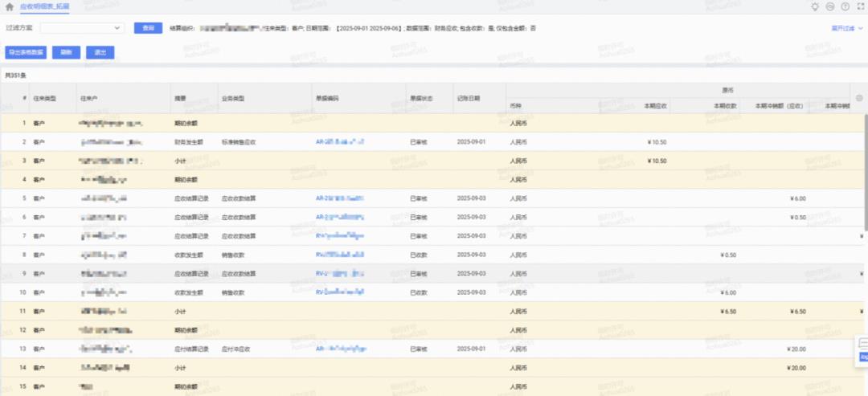Click the 本期应收 column header
This screenshot has height=396, width=868.
pyautogui.click(x=656, y=106)
